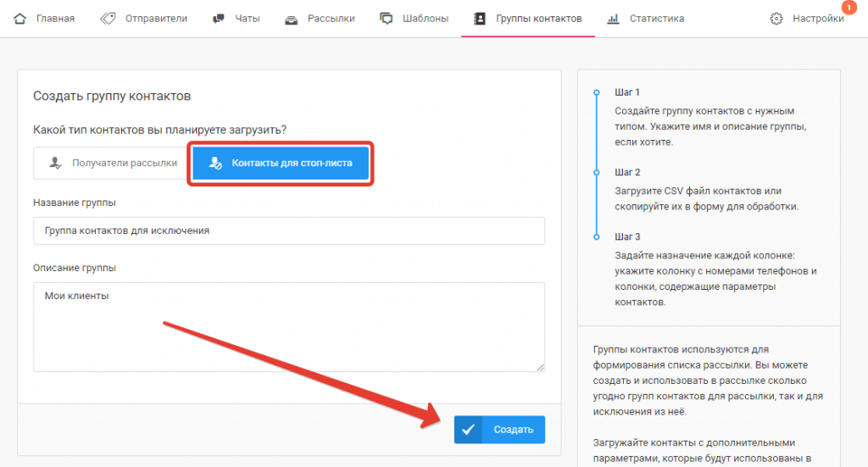Viewport: 868px width, 467px height.
Task: Click the person icon in Получатели рассылки
Action: click(x=55, y=163)
